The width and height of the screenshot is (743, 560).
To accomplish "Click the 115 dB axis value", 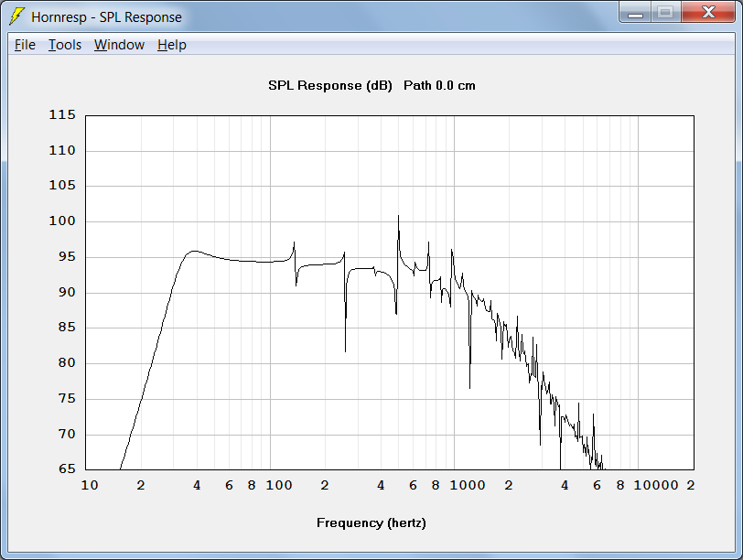I will point(62,115).
